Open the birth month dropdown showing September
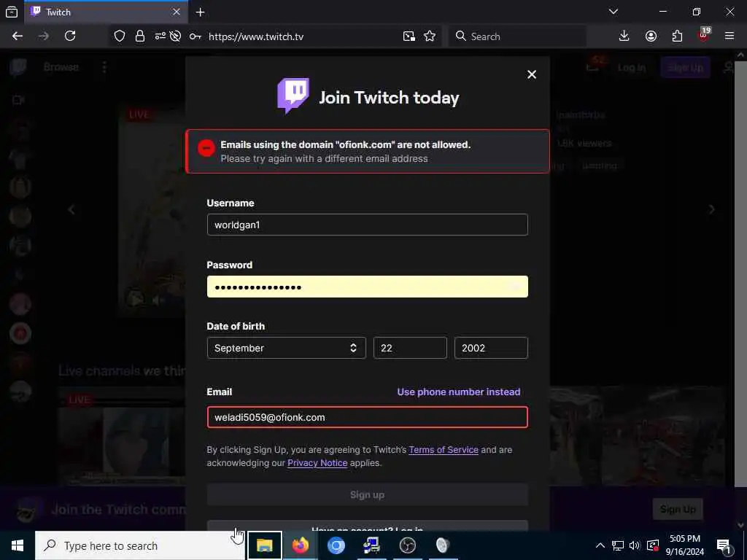Viewport: 747px width, 560px height. (286, 348)
